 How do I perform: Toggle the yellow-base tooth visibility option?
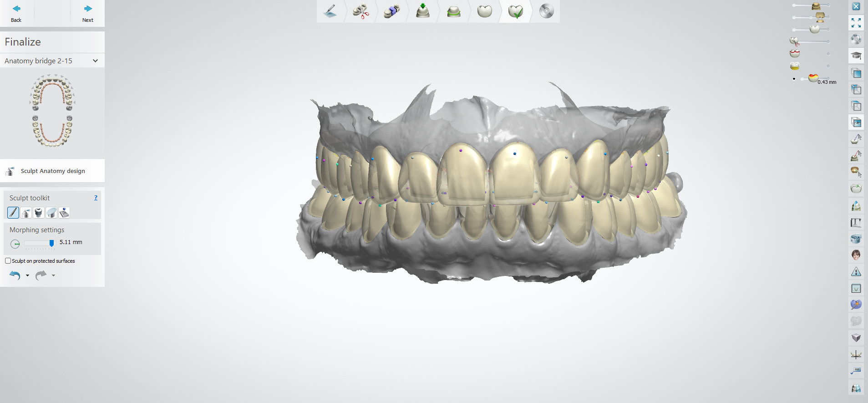(795, 66)
